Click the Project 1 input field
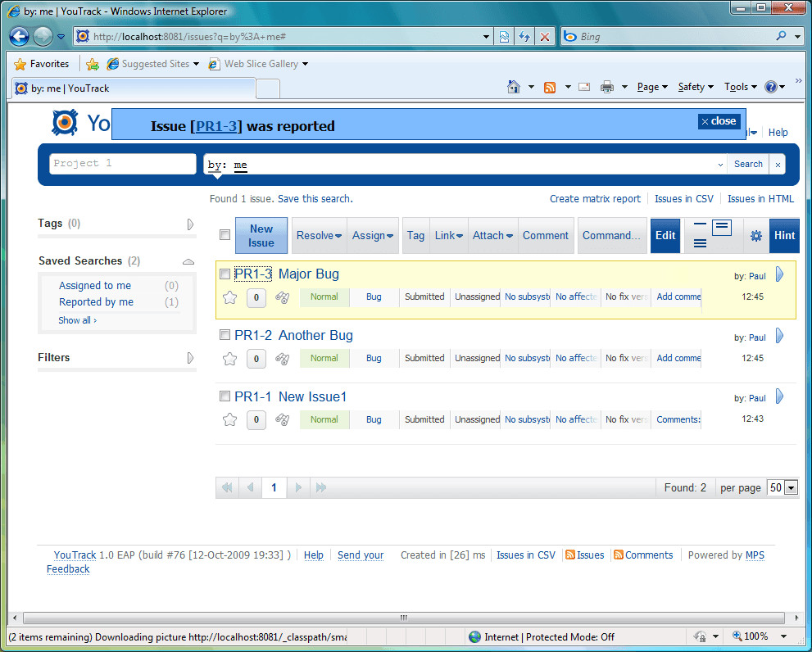 123,164
